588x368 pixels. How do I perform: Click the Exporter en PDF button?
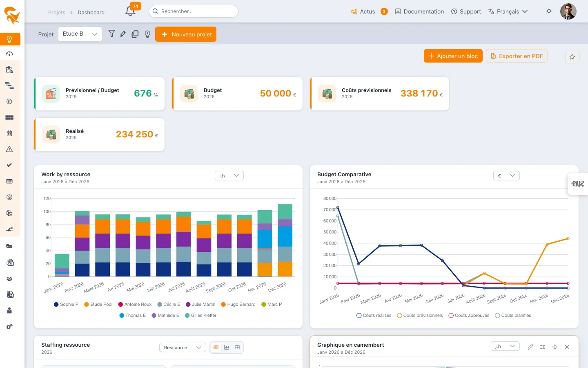point(517,56)
